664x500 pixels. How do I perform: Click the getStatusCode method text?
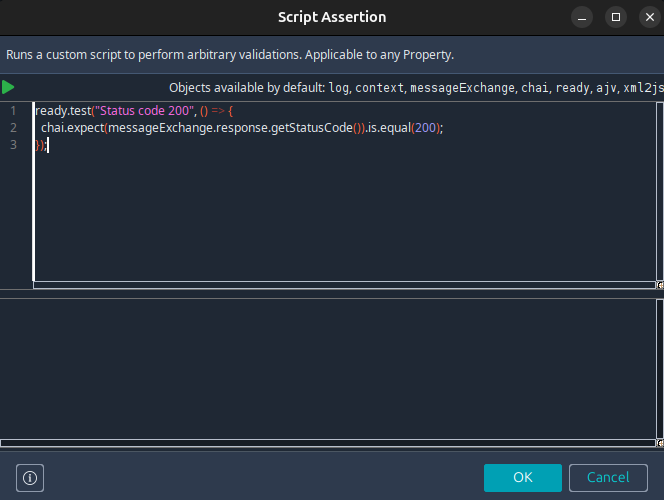312,128
